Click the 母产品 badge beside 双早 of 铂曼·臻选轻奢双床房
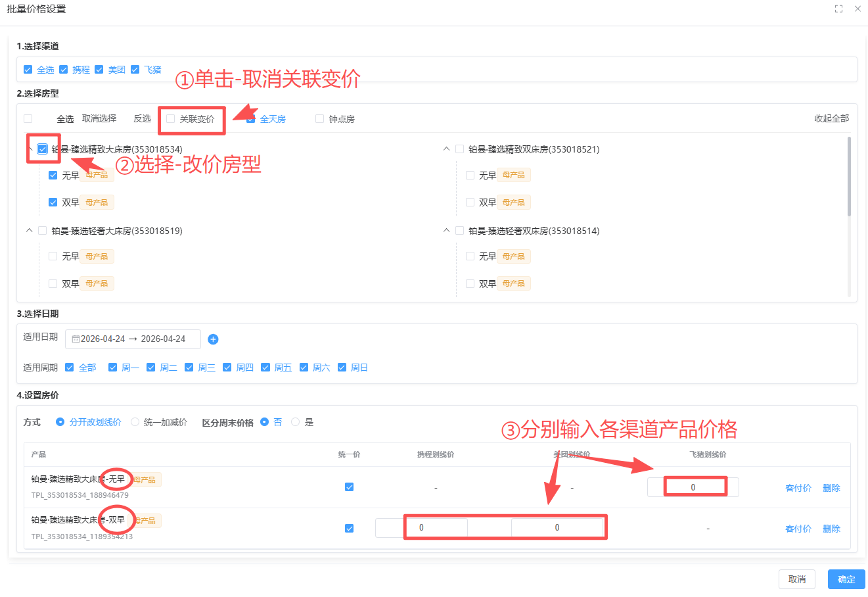The height and width of the screenshot is (597, 868). 513,283
